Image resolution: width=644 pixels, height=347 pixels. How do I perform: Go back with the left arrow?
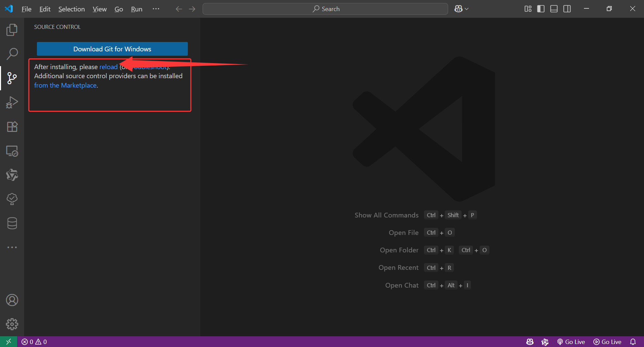179,9
